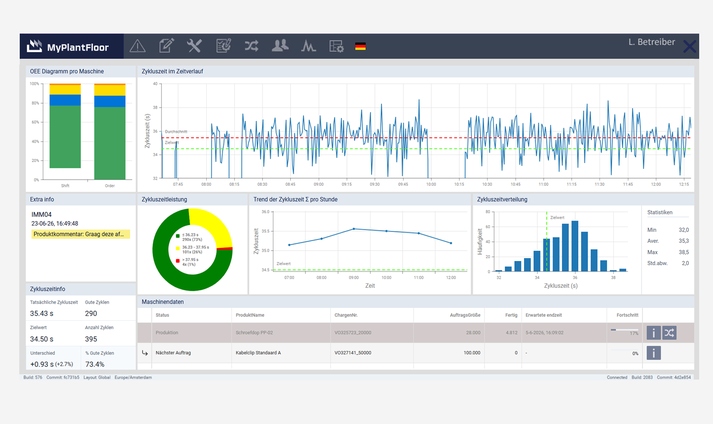The height and width of the screenshot is (424, 713).
Task: Click the Nächster Auftrag 0% progress bar
Action: [x=624, y=350]
